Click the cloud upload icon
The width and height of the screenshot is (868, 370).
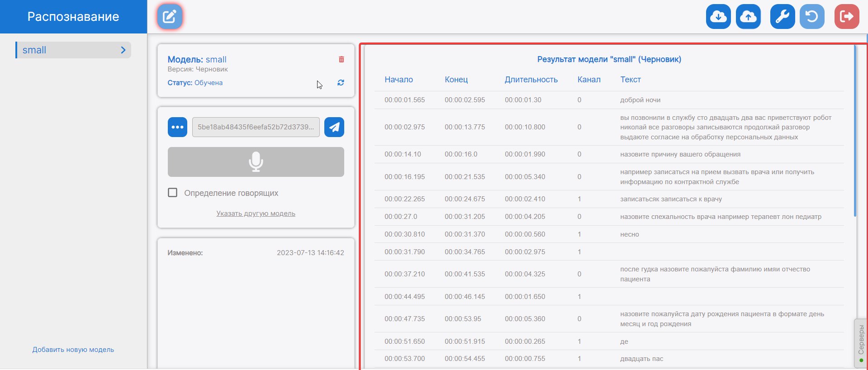point(748,17)
